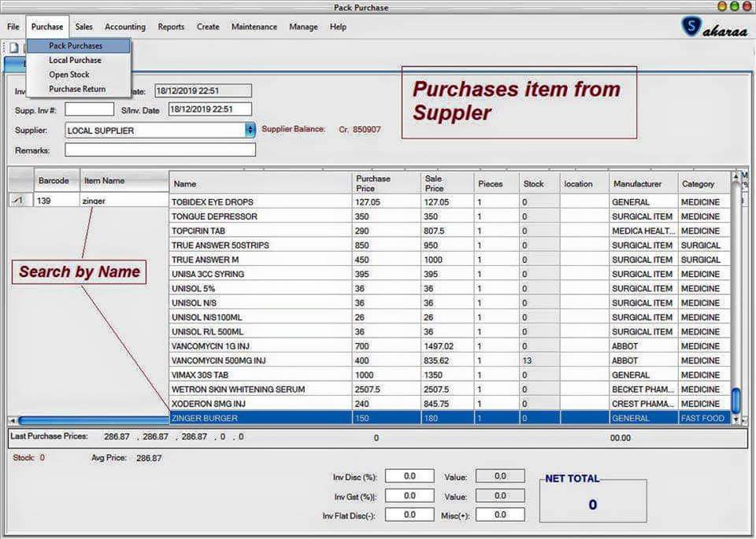The height and width of the screenshot is (539, 756).
Task: Click the pencil edit row marker
Action: point(17,200)
